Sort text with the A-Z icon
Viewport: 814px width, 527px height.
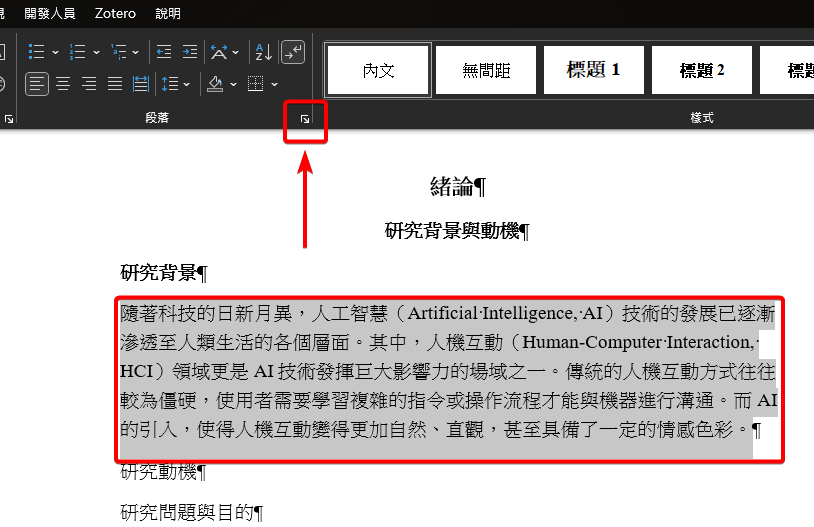[262, 52]
